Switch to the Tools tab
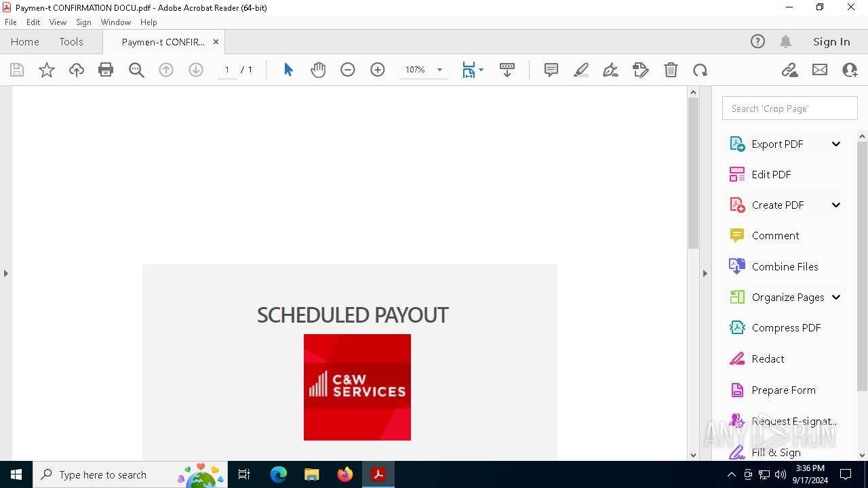Screen dimensions: 868x488 [71, 41]
